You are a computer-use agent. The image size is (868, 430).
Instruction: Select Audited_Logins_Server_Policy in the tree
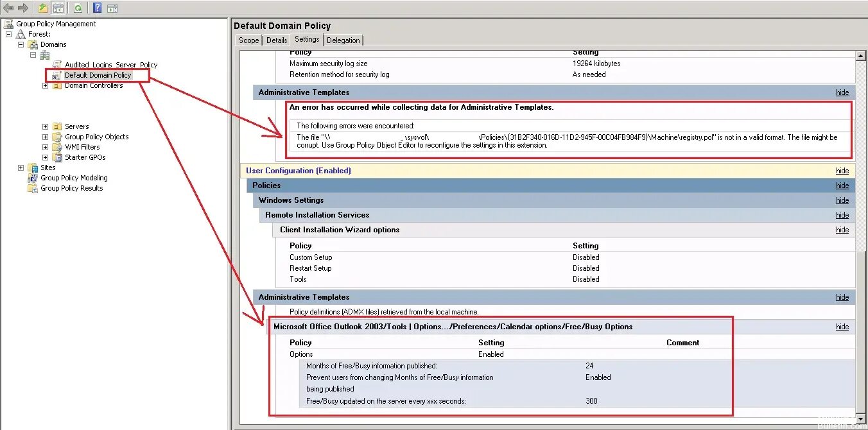pyautogui.click(x=111, y=65)
